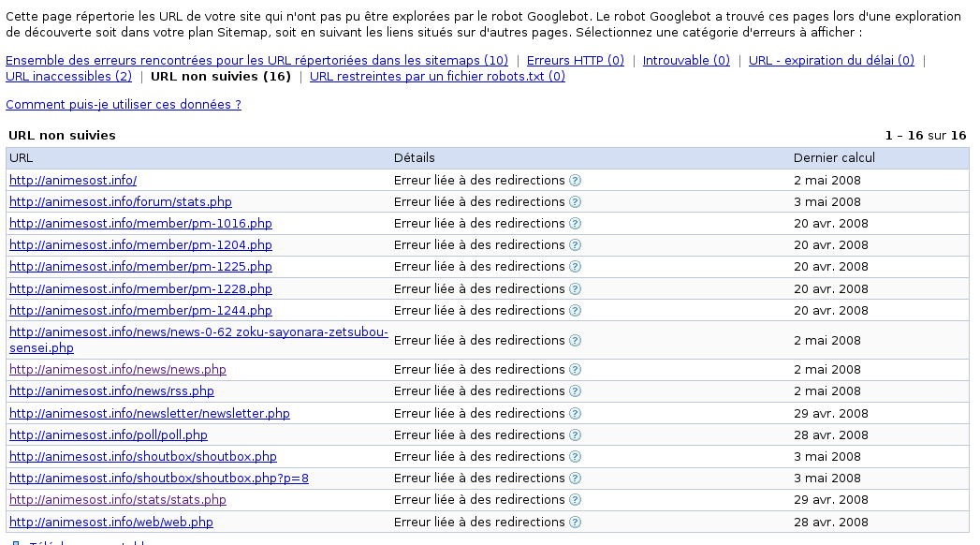Click help icon in web/web.php row
This screenshot has height=545, width=980.
point(576,522)
